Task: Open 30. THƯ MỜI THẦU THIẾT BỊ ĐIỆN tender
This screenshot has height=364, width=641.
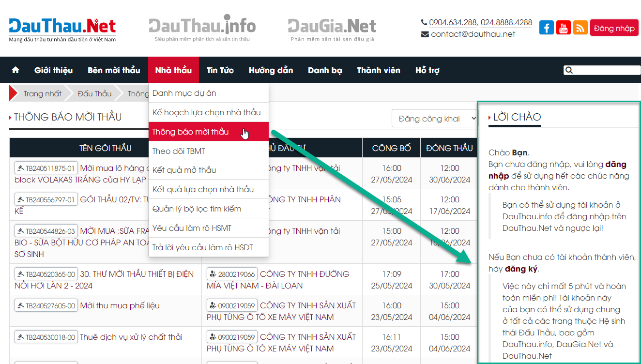Action: [104, 280]
